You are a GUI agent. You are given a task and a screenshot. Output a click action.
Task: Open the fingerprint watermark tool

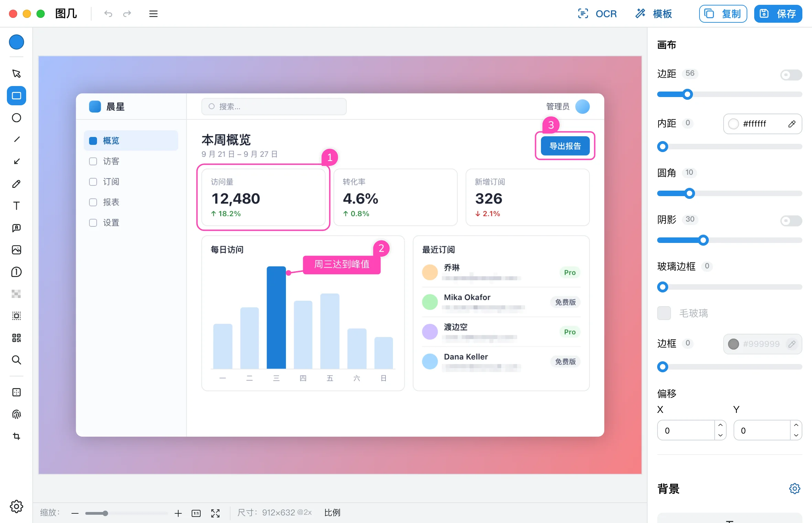pos(17,414)
